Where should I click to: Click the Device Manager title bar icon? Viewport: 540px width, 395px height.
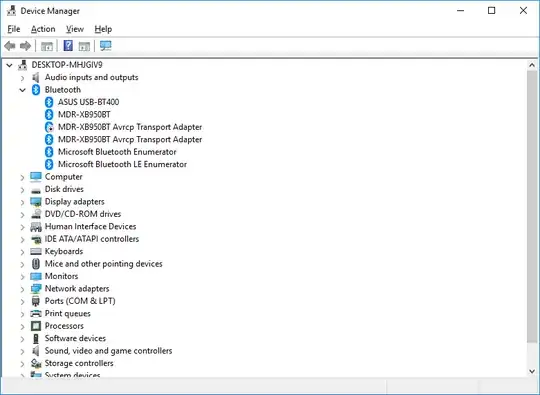coord(11,11)
